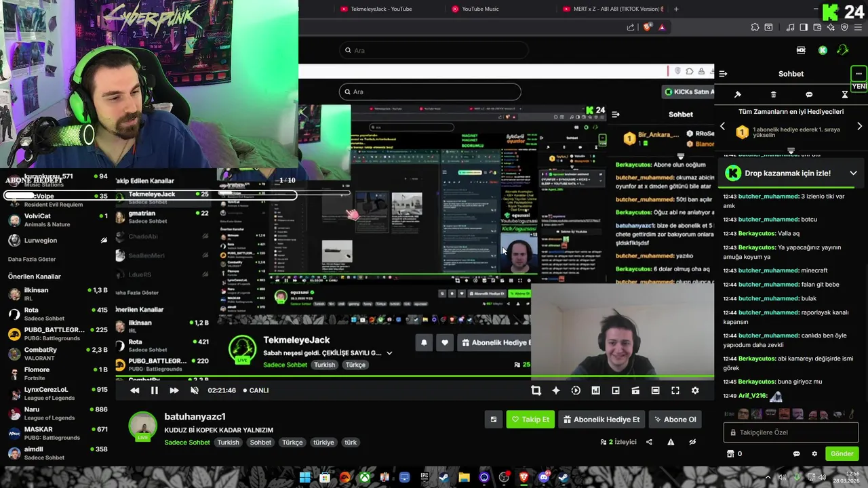Open Windows Start menu
Screen dimensions: 868x488
pos(305,478)
